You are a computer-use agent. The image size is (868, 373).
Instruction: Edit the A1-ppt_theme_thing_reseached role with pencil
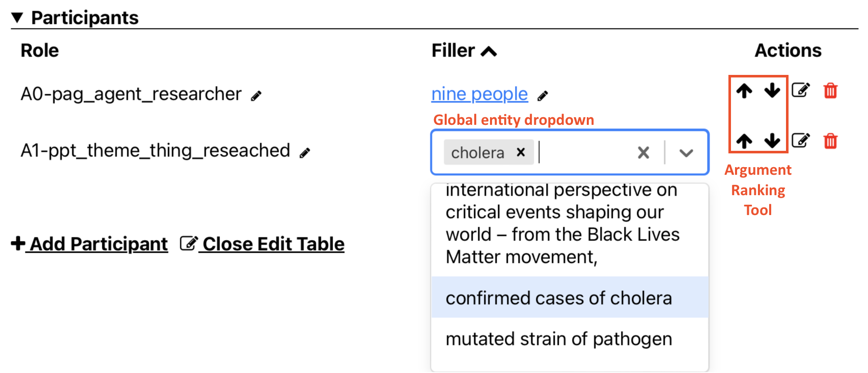(305, 153)
